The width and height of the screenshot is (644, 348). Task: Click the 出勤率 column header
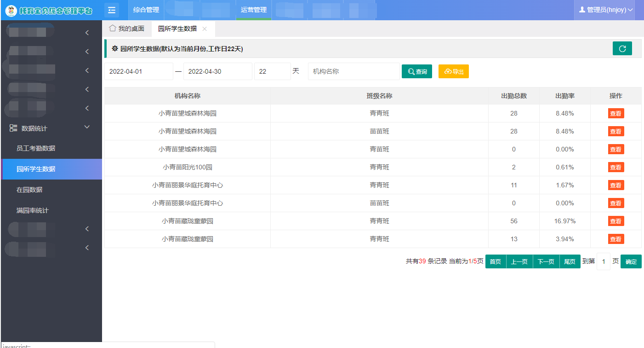pos(565,96)
